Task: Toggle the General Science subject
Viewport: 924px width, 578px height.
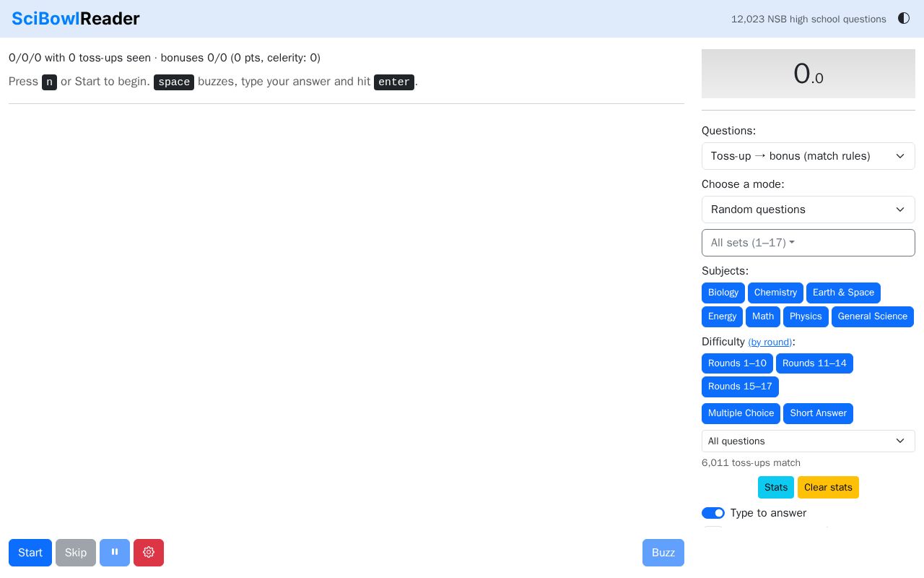Action: [873, 316]
